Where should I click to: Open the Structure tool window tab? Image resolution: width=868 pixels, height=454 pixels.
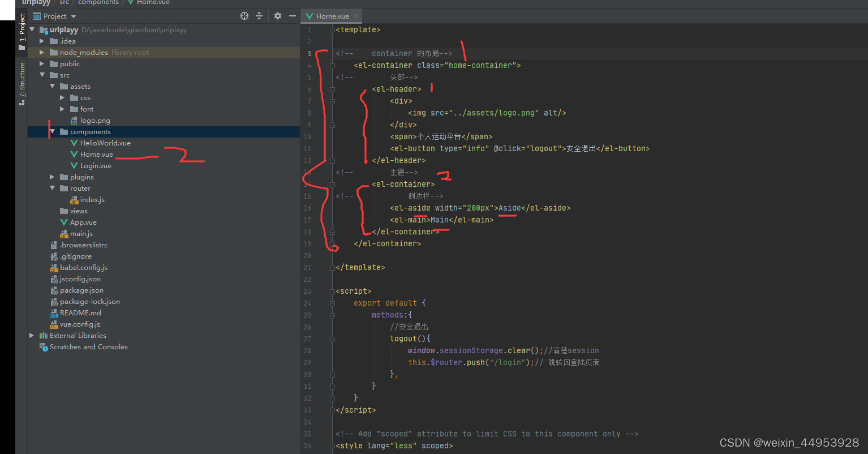click(x=22, y=84)
